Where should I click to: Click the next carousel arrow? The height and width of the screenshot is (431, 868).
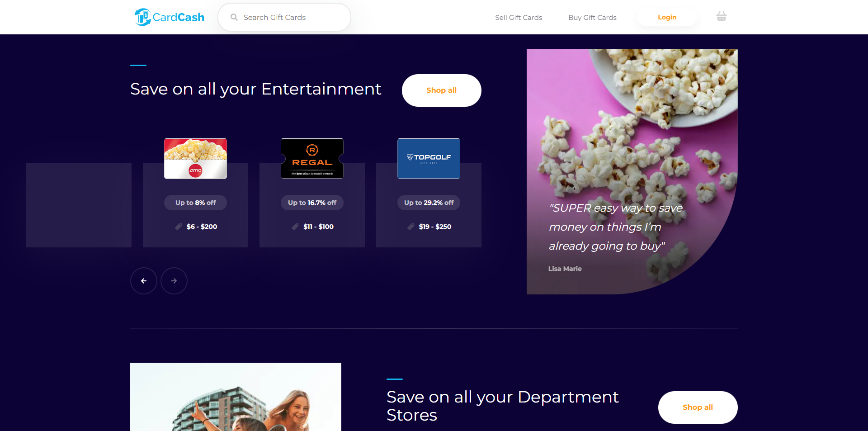pyautogui.click(x=174, y=281)
